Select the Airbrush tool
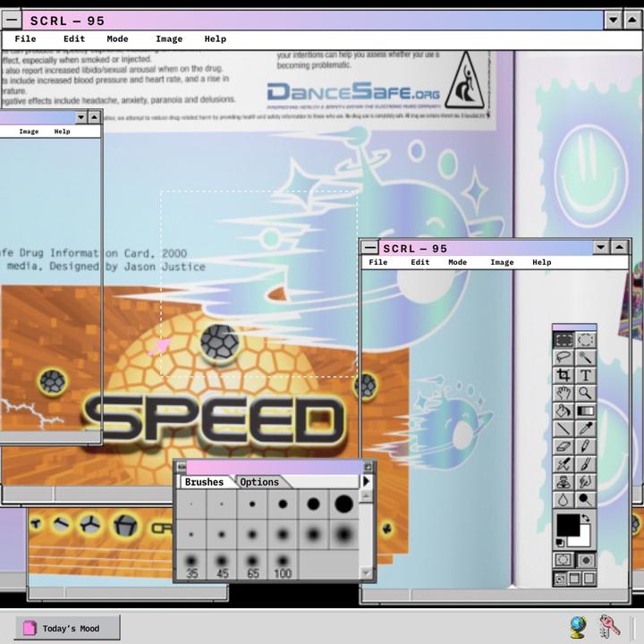The height and width of the screenshot is (644, 644). tap(563, 464)
